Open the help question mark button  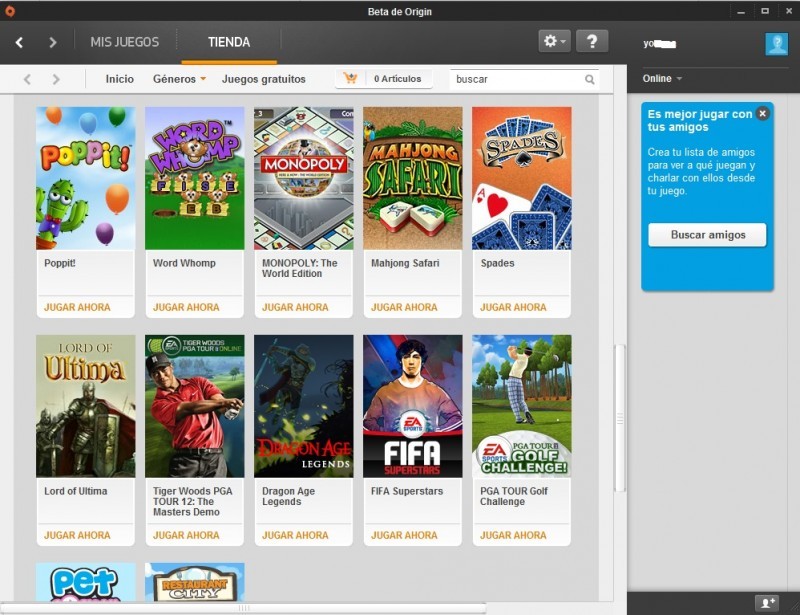click(x=592, y=41)
